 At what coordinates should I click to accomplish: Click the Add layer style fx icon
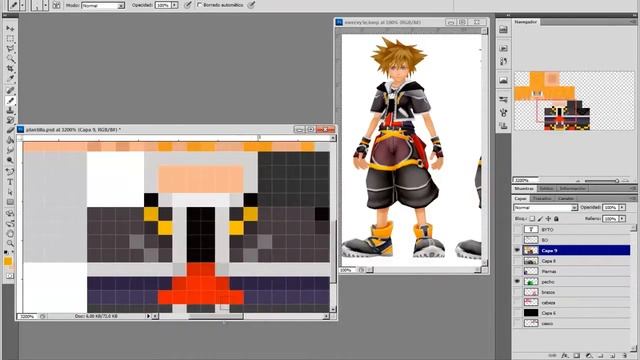tap(564, 356)
